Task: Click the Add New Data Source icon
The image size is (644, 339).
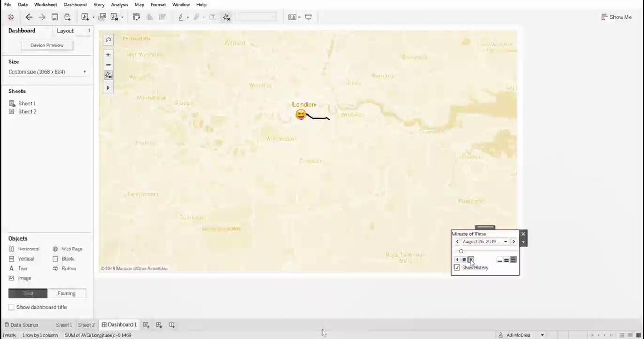Action: click(68, 17)
